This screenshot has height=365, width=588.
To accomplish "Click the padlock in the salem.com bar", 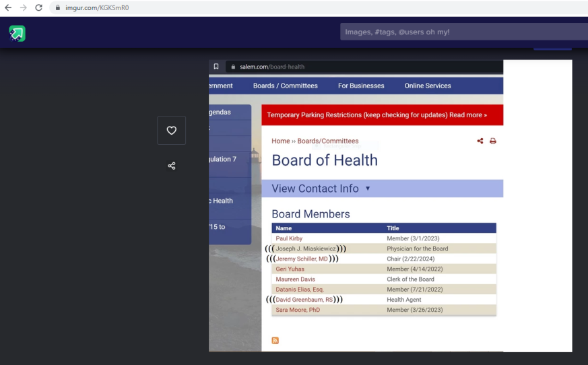I will (233, 67).
